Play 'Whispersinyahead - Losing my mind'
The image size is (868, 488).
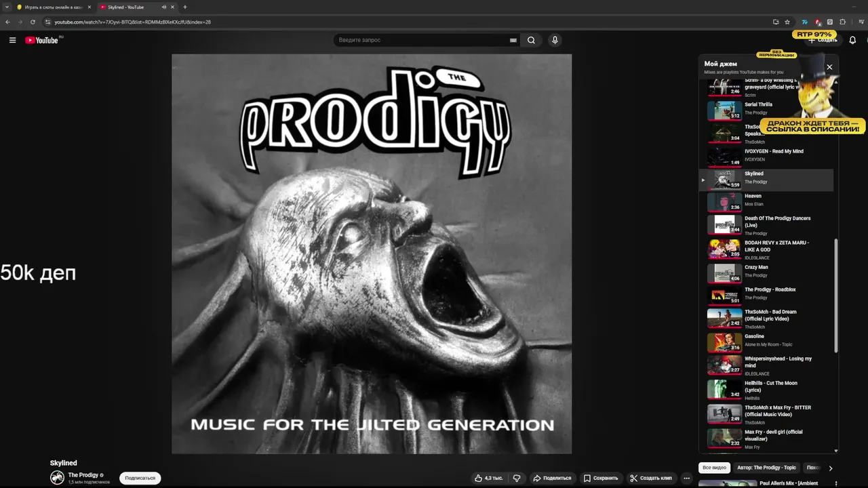point(766,366)
